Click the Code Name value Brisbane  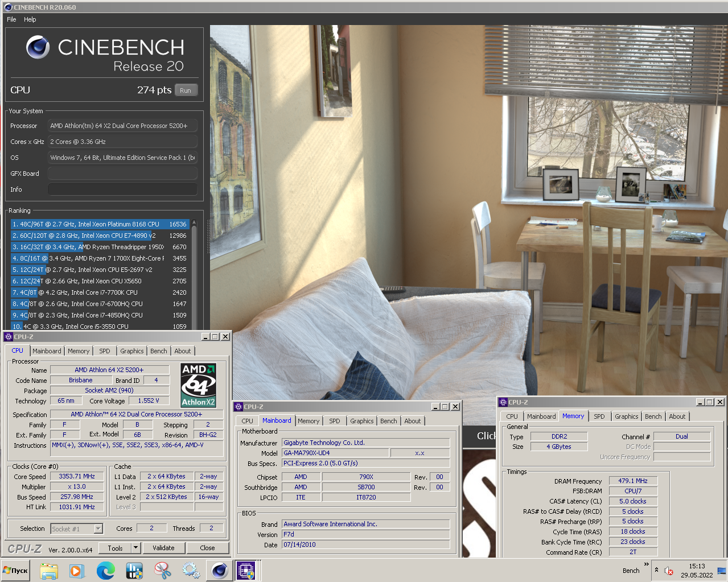coord(81,380)
